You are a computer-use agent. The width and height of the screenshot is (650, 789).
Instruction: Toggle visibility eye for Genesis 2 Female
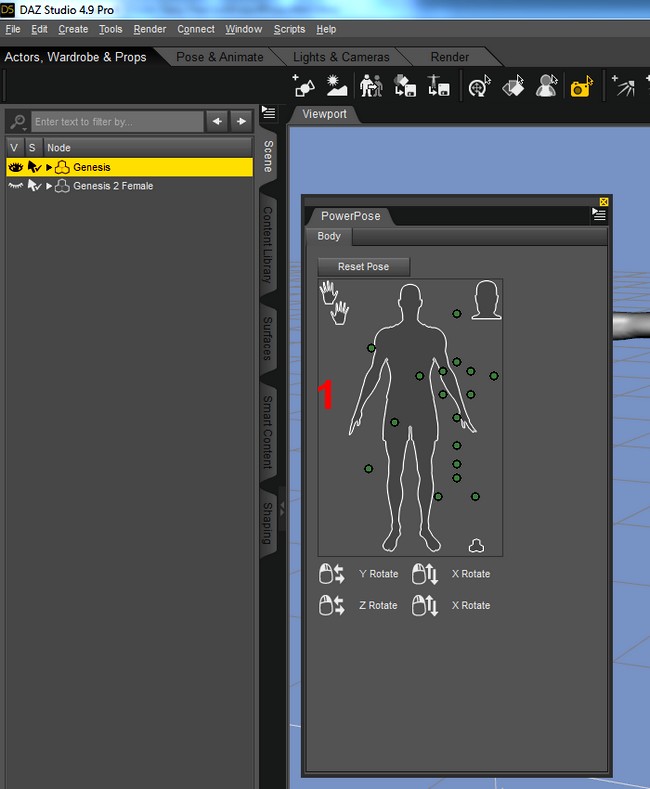click(16, 186)
